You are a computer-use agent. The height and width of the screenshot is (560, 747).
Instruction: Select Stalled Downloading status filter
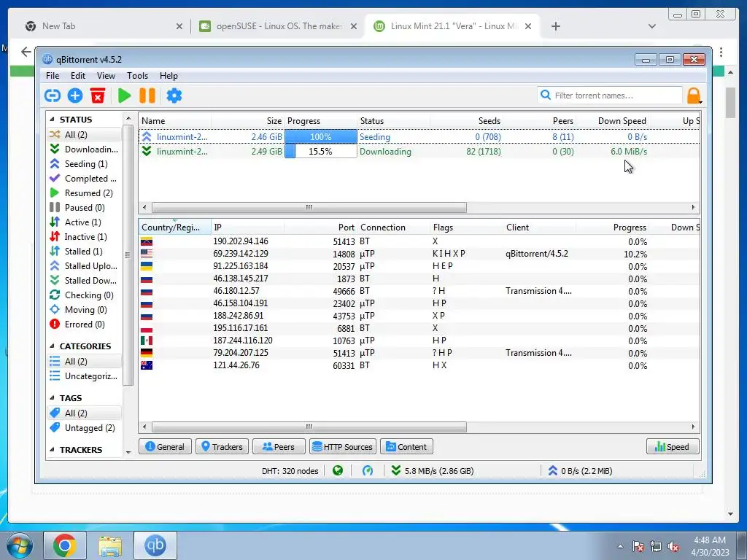pyautogui.click(x=84, y=281)
